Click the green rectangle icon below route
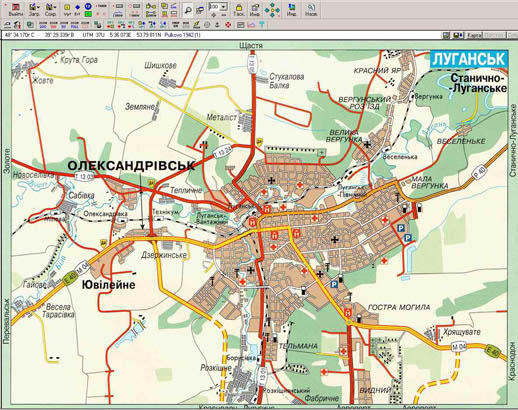This screenshot has height=410, width=518. (x=88, y=14)
